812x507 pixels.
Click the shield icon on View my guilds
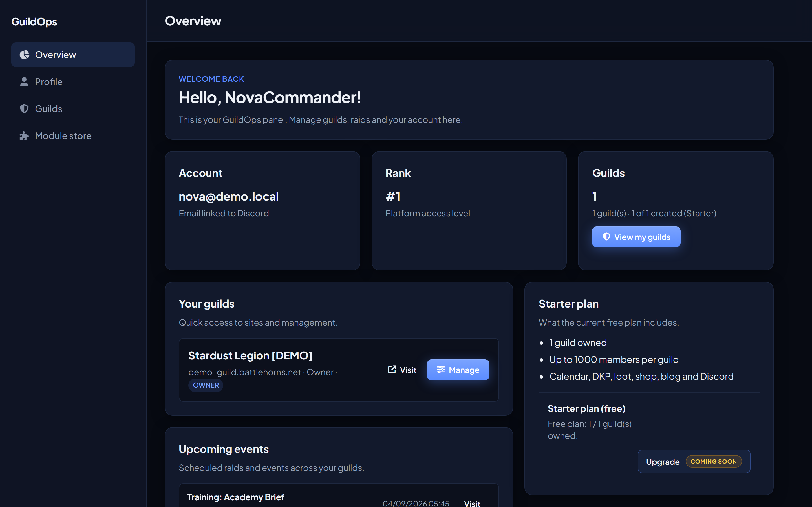[606, 237]
